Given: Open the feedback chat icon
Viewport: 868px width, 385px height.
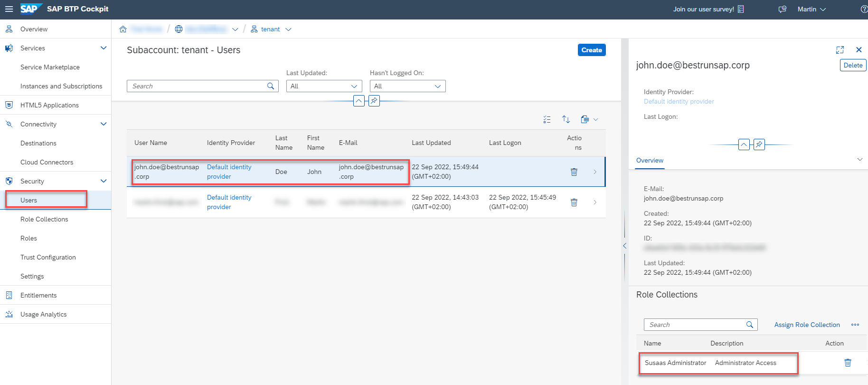Looking at the screenshot, I should pos(783,9).
